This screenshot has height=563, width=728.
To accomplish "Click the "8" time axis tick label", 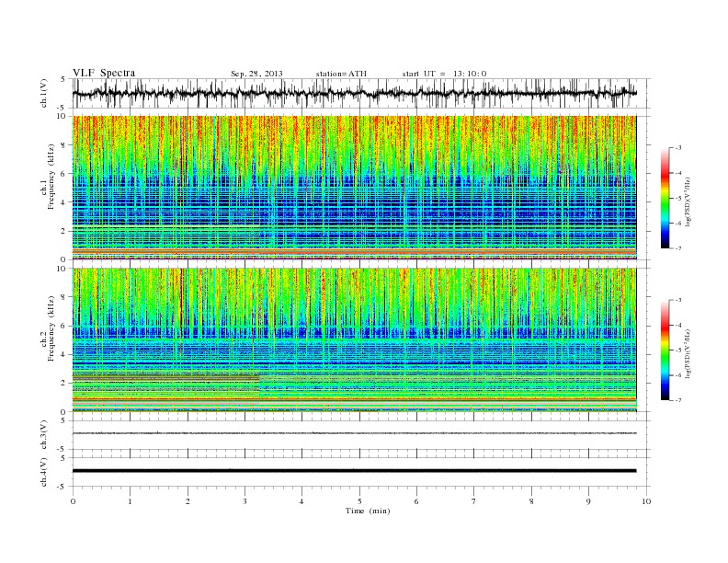I will point(531,501).
